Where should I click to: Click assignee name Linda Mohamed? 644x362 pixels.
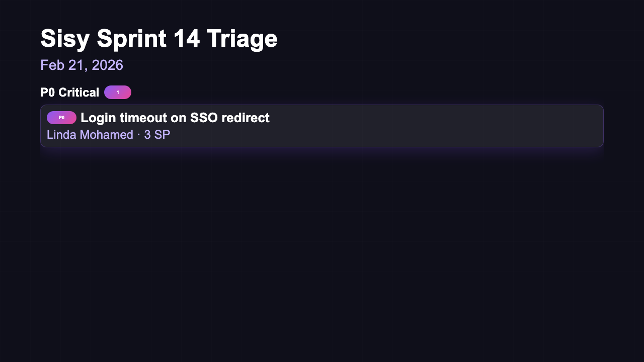click(90, 135)
